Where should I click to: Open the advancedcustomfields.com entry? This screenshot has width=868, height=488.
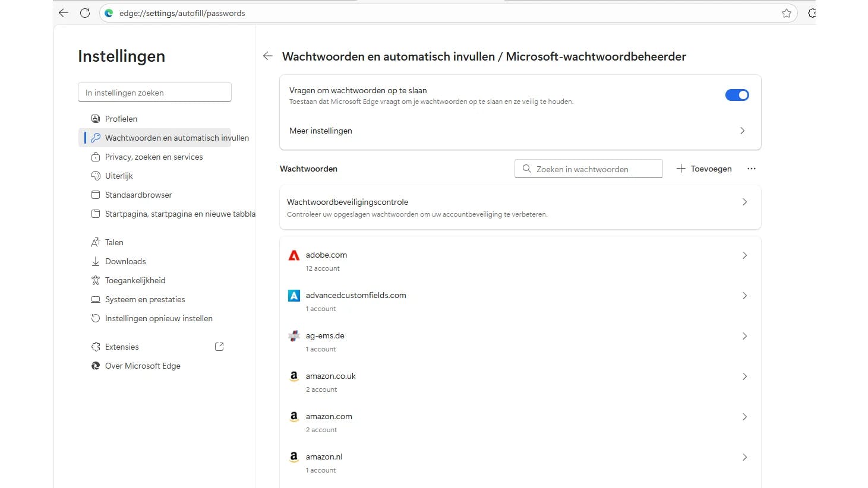click(520, 301)
